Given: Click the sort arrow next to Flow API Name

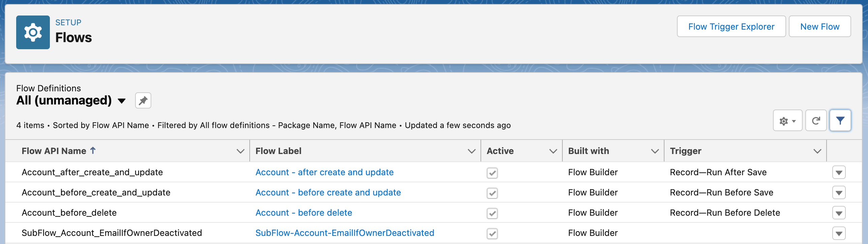Looking at the screenshot, I should tap(93, 151).
